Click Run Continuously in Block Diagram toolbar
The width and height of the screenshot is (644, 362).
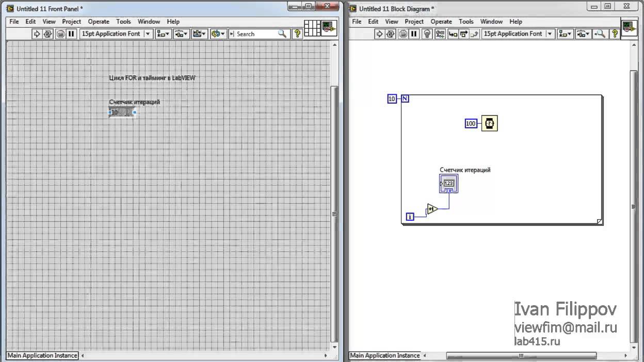tap(391, 34)
